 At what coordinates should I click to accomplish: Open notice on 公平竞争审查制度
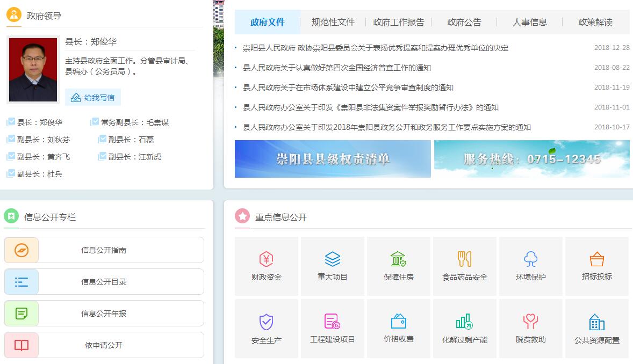[x=348, y=88]
